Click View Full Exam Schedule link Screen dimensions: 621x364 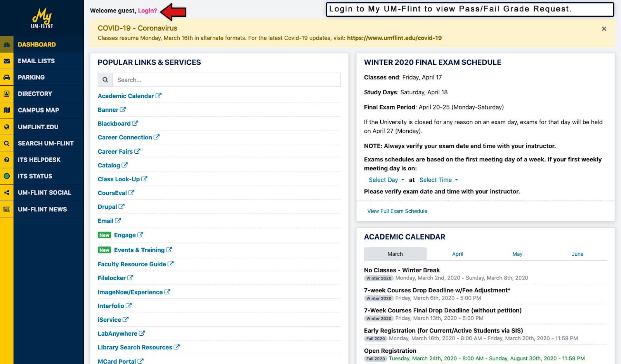coord(397,211)
